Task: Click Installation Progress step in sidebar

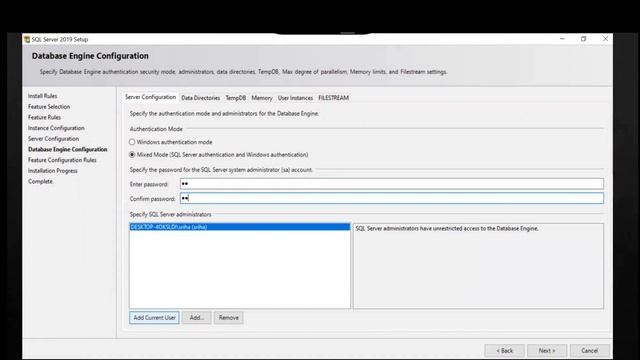Action: (x=52, y=171)
